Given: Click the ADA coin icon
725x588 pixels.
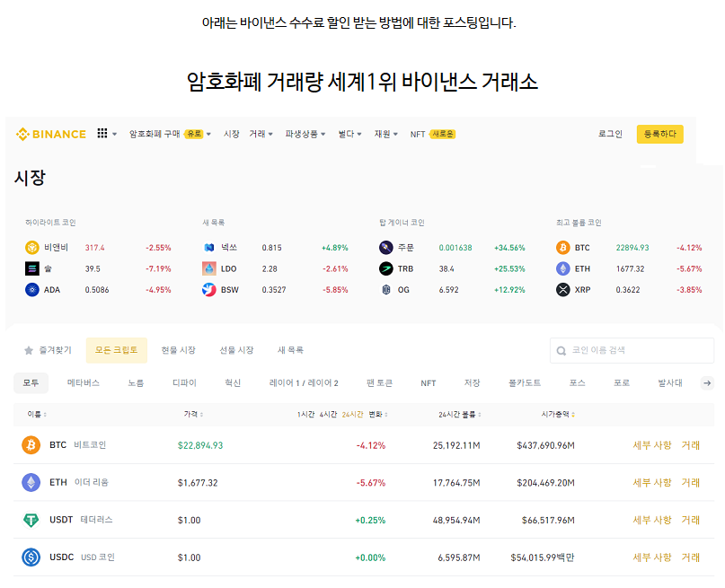Looking at the screenshot, I should click(32, 290).
